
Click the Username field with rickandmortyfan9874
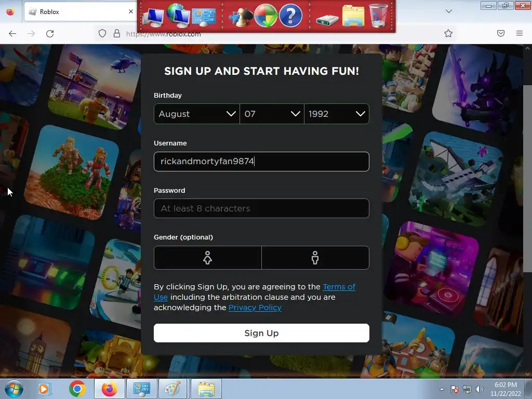tap(261, 162)
